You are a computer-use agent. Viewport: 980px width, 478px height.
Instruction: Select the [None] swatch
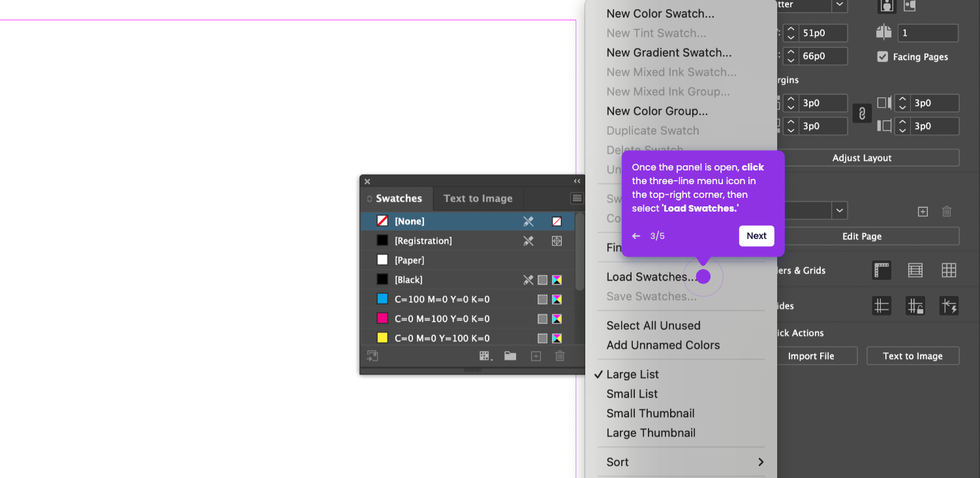(467, 221)
